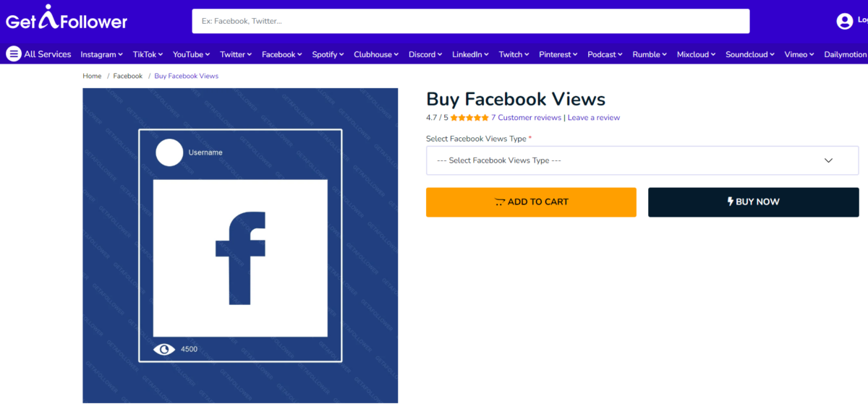Expand the Instagram menu
868x414 pixels.
101,54
